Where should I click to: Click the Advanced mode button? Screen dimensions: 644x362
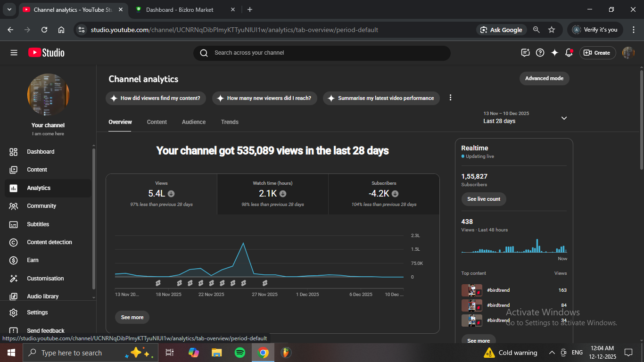[544, 78]
